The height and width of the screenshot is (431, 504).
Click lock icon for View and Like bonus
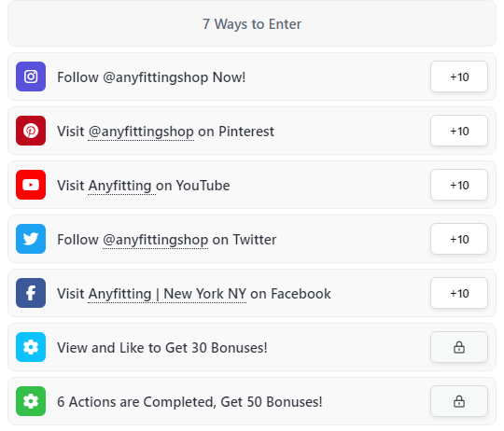(x=459, y=347)
